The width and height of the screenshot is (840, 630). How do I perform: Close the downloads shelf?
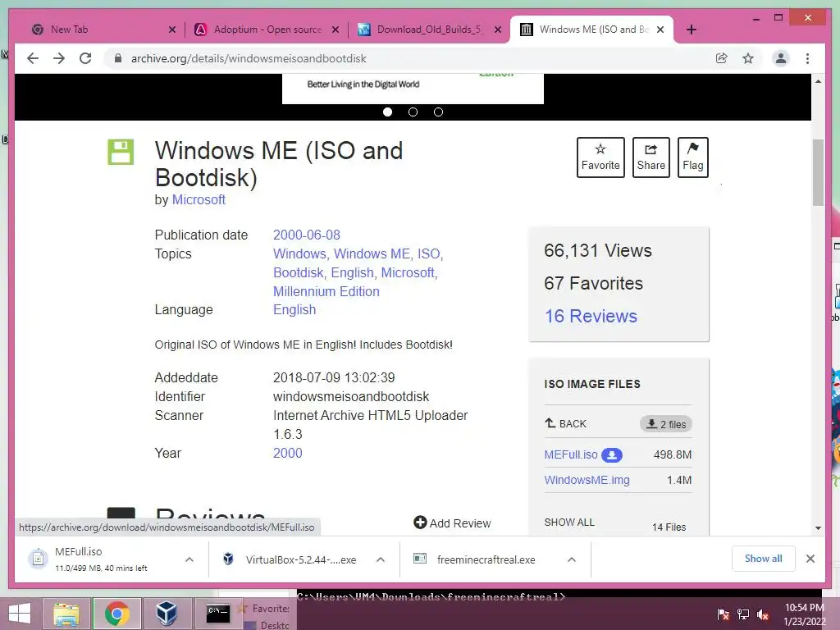810,559
